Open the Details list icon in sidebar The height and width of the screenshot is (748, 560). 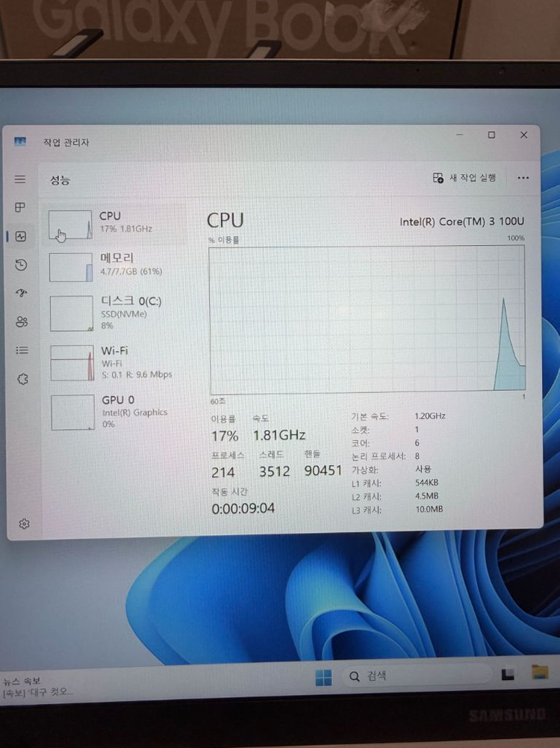[x=22, y=350]
